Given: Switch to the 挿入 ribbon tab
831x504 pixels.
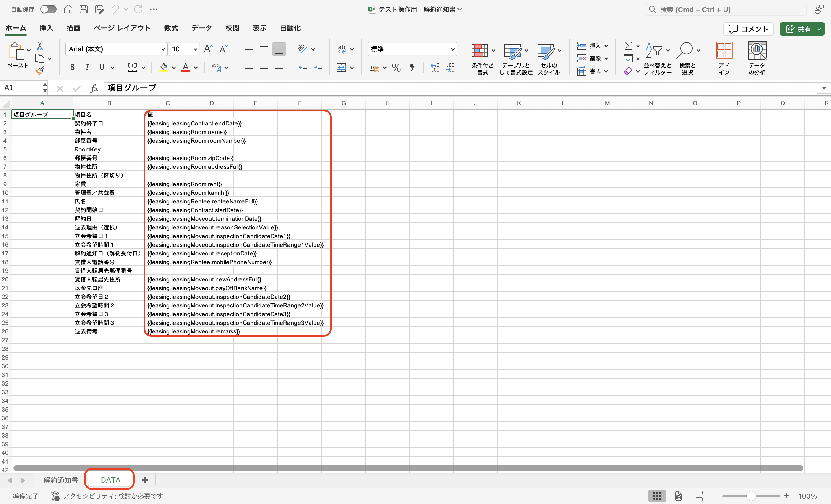Looking at the screenshot, I should [46, 28].
